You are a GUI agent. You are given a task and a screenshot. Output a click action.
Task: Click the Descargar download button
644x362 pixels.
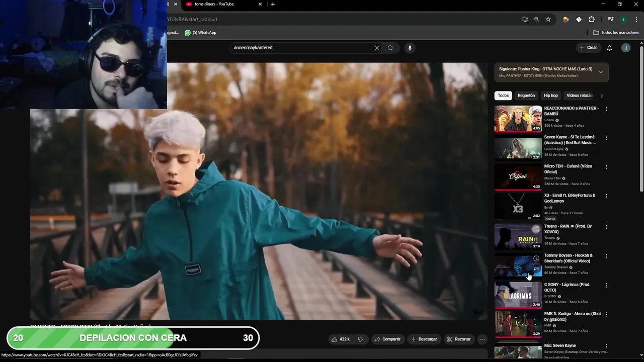coord(424,339)
